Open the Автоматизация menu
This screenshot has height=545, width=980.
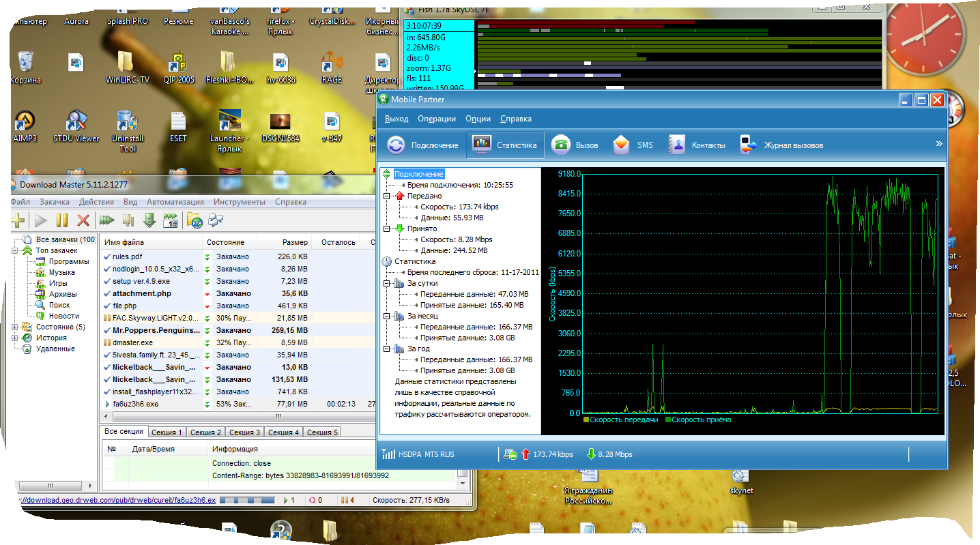tap(175, 202)
